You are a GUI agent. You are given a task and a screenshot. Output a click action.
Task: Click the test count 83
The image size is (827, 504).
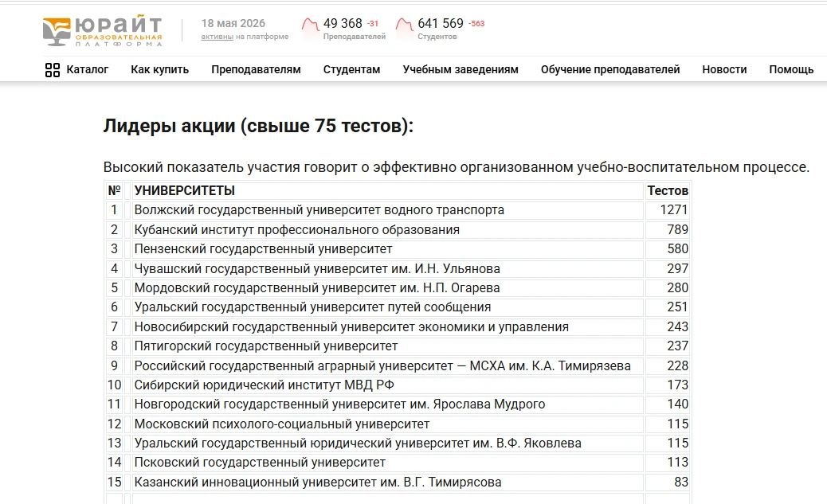(681, 482)
